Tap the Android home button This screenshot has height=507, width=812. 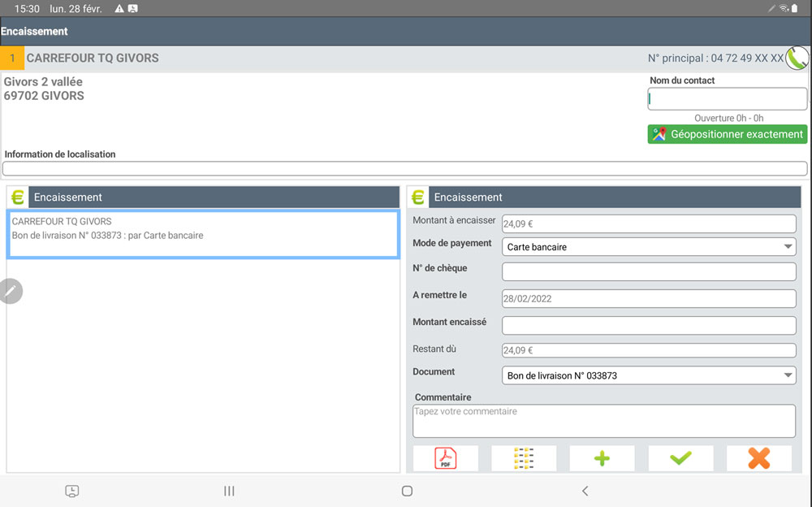coord(407,491)
